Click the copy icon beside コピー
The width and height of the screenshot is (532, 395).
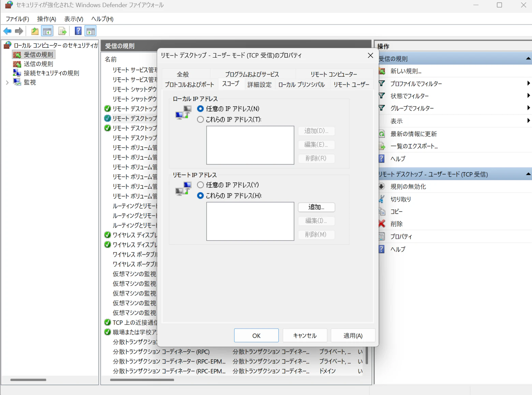[x=382, y=211]
